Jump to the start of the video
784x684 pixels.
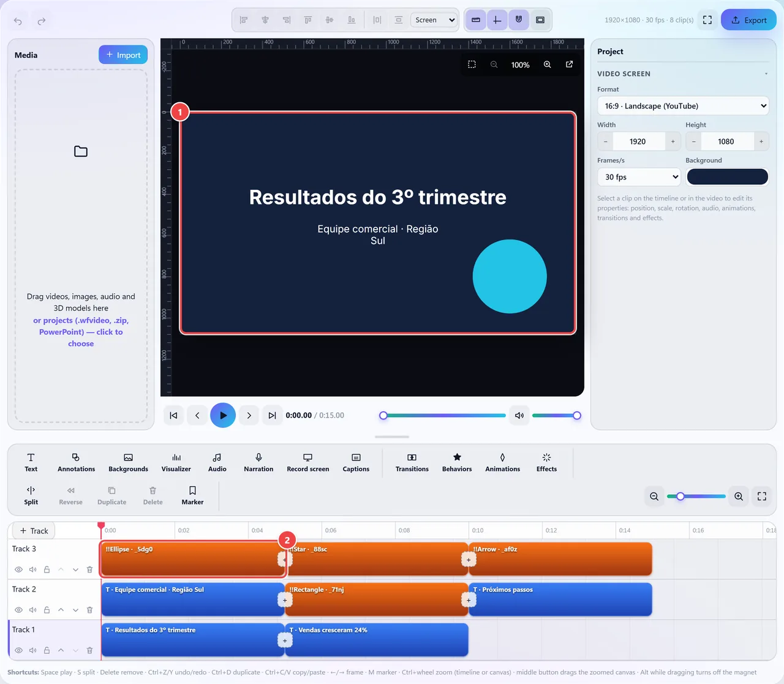tap(174, 415)
